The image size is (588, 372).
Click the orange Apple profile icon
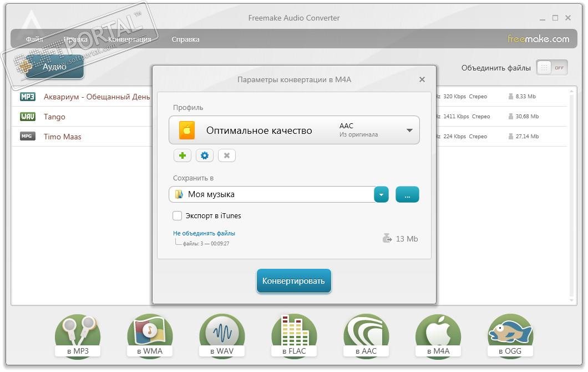(187, 130)
